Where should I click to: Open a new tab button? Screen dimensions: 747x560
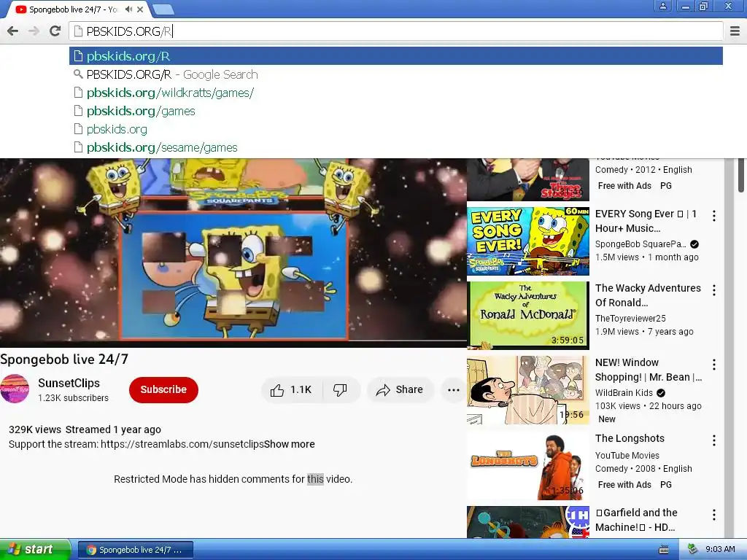pos(163,9)
